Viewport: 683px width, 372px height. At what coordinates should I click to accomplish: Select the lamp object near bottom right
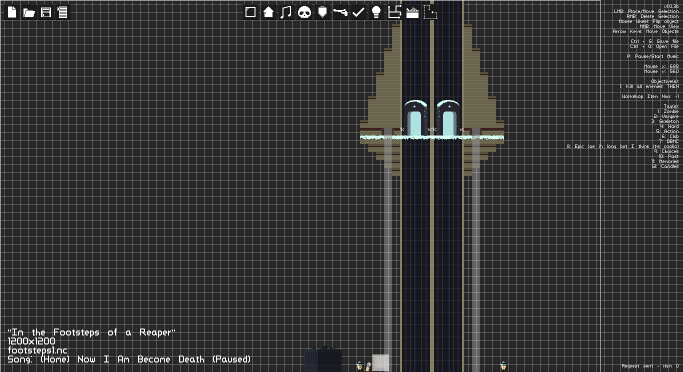(x=503, y=366)
